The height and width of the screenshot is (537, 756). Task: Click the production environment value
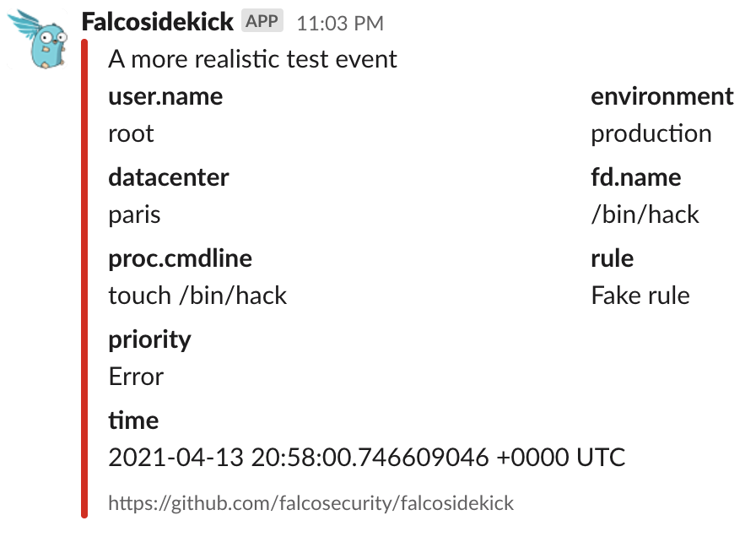tap(651, 133)
